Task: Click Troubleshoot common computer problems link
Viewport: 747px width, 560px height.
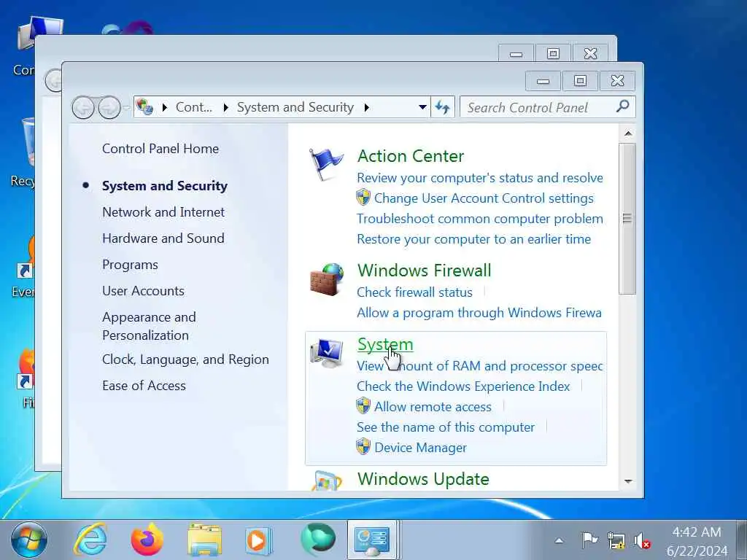Action: [480, 219]
